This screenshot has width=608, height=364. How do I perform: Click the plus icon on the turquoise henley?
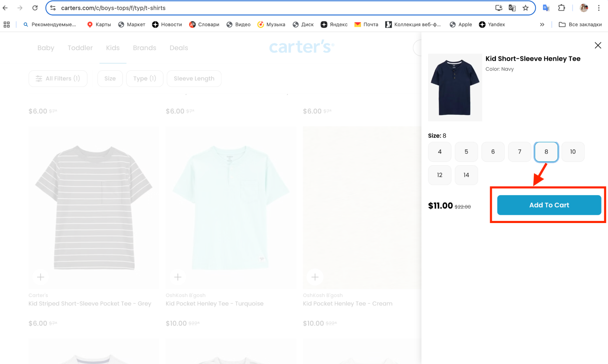click(x=178, y=277)
